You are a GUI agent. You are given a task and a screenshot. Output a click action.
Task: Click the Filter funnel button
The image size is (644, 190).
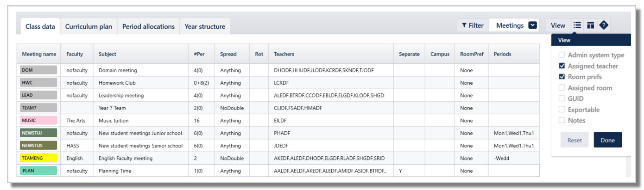click(x=473, y=25)
